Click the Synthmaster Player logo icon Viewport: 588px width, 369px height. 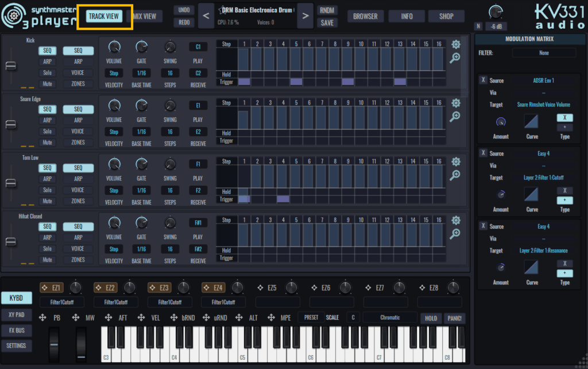(x=14, y=16)
